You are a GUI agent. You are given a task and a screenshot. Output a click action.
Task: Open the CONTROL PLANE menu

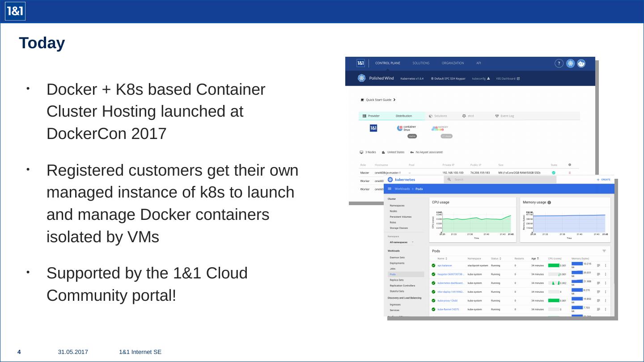tap(388, 63)
